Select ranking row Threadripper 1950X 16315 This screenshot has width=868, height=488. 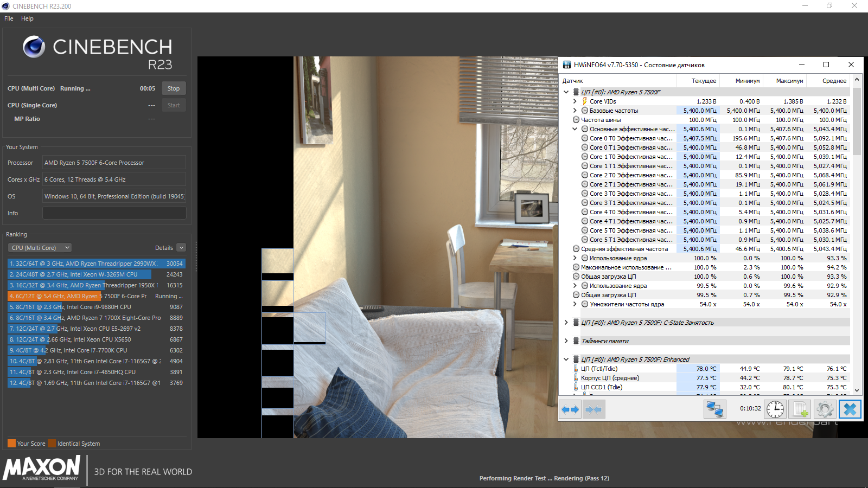tap(96, 285)
